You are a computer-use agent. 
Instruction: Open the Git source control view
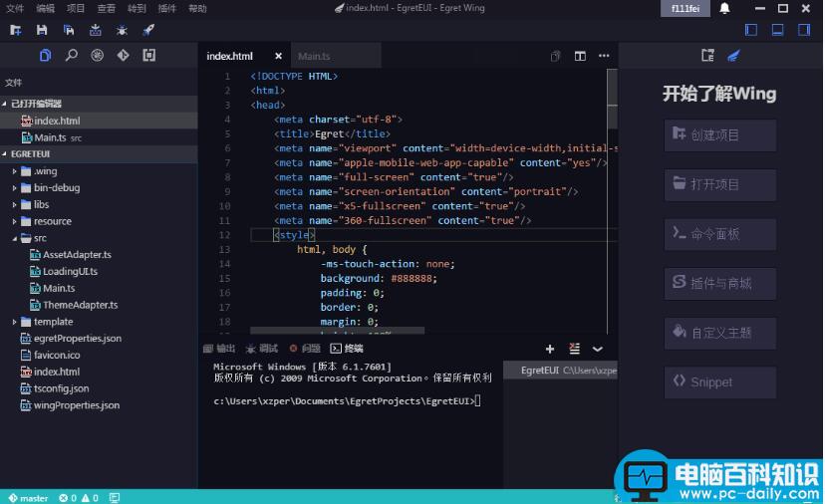pyautogui.click(x=123, y=56)
